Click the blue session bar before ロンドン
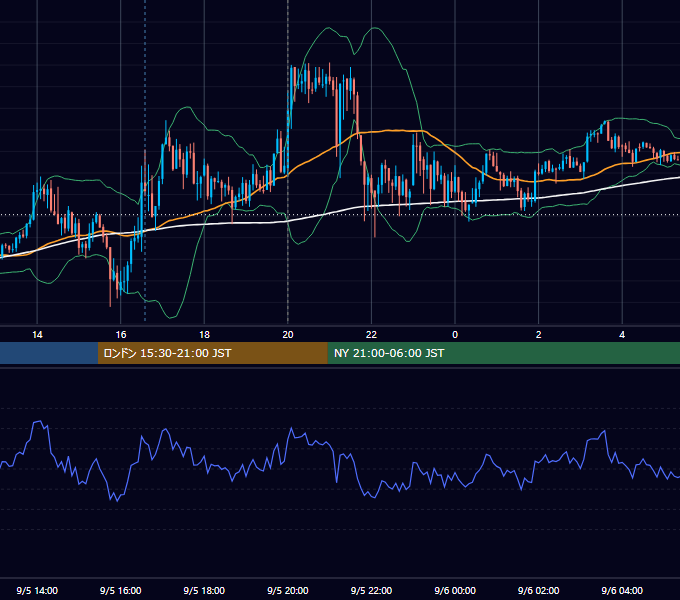 tap(49, 353)
